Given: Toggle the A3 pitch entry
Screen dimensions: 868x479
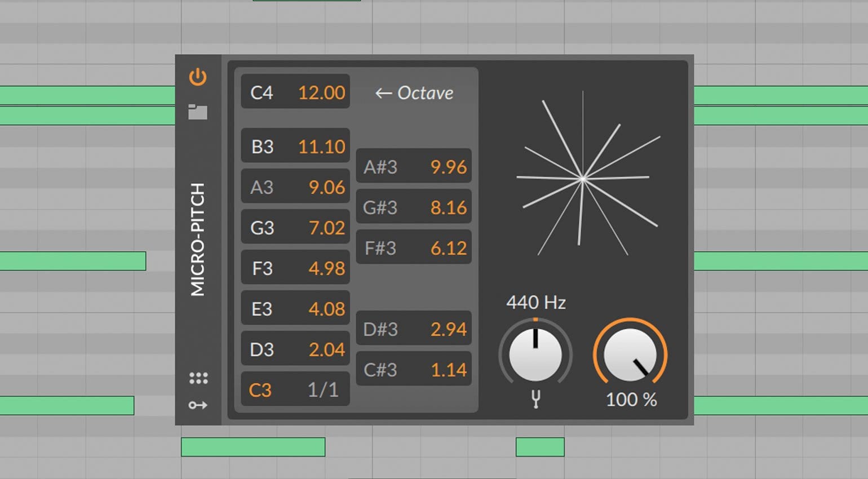Looking at the screenshot, I should pyautogui.click(x=295, y=186).
